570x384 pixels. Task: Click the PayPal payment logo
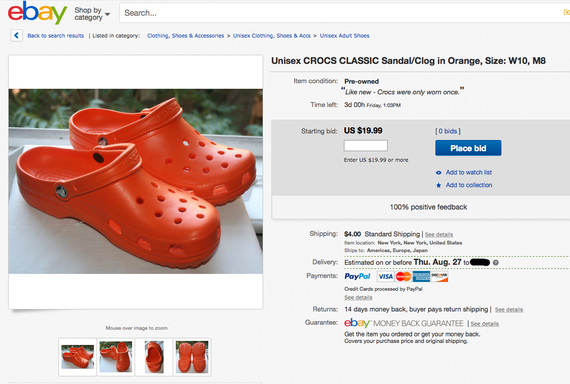click(357, 276)
